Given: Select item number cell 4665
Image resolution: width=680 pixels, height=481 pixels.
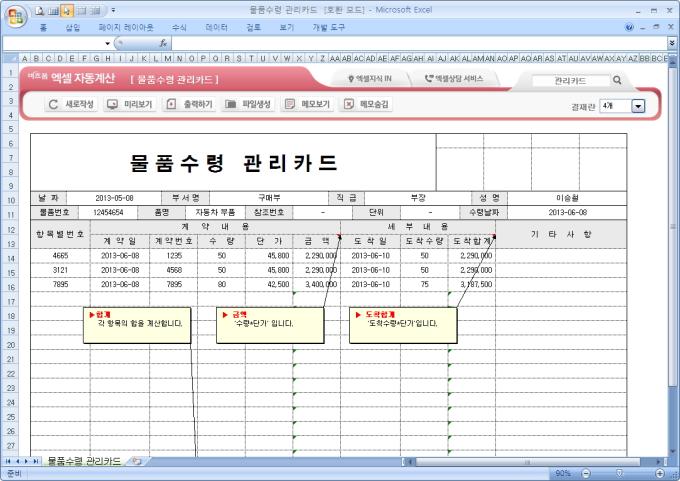Looking at the screenshot, I should [x=60, y=256].
